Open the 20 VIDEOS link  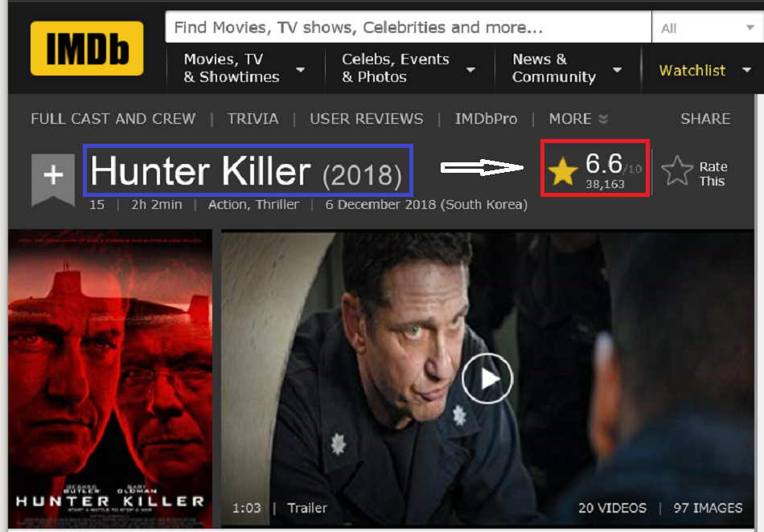[x=612, y=508]
